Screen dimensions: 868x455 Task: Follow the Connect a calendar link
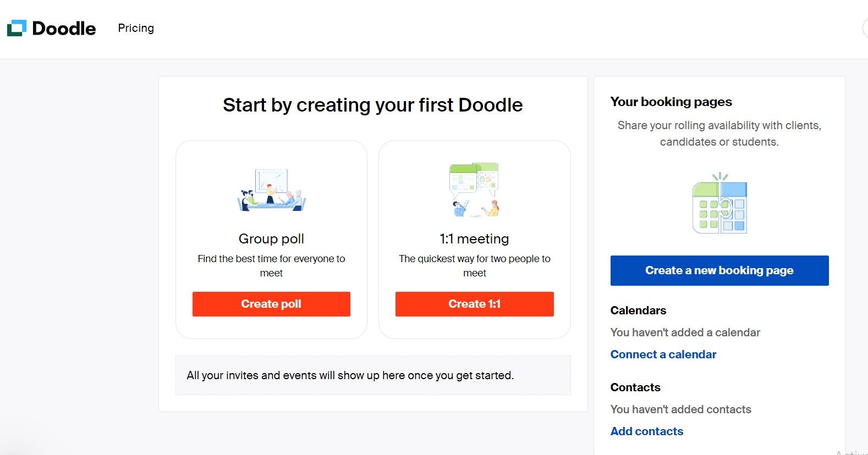pos(663,354)
